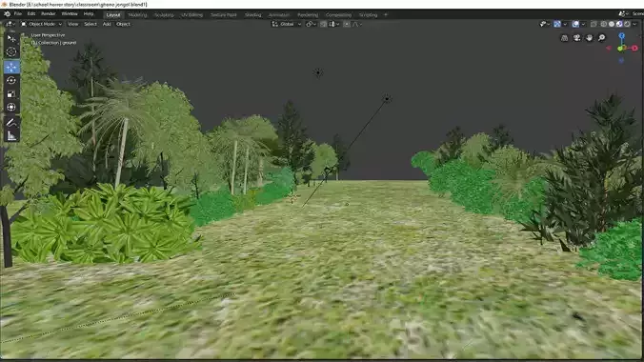This screenshot has height=362, width=644.
Task: Open the Help menu
Action: pyautogui.click(x=89, y=14)
